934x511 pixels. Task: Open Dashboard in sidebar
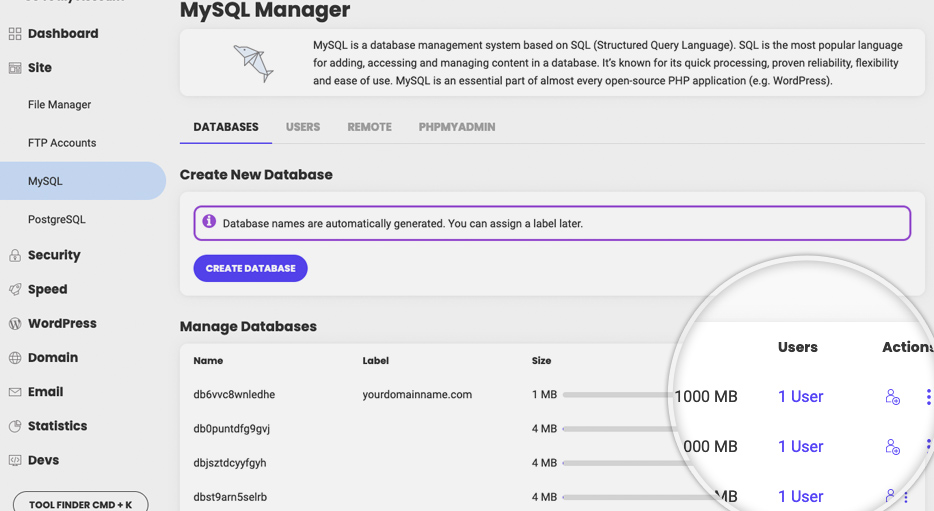tap(63, 34)
